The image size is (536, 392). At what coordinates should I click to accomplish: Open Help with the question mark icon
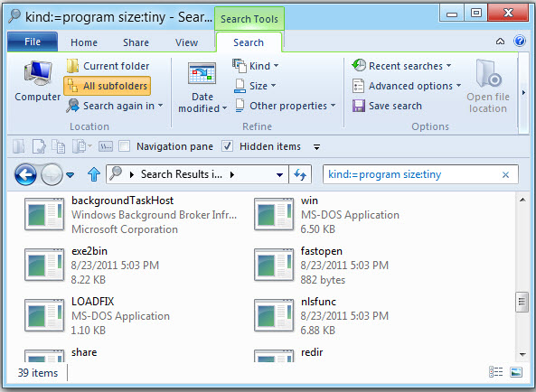(519, 42)
